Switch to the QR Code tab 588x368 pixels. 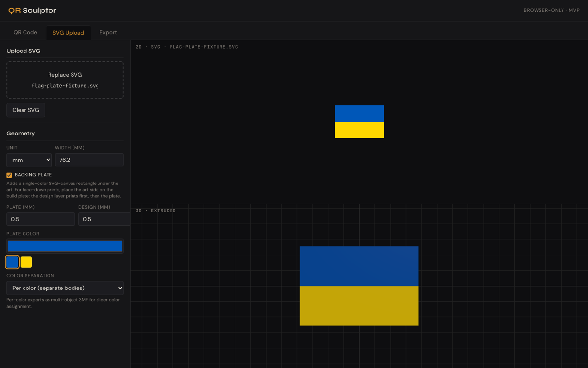click(x=25, y=32)
